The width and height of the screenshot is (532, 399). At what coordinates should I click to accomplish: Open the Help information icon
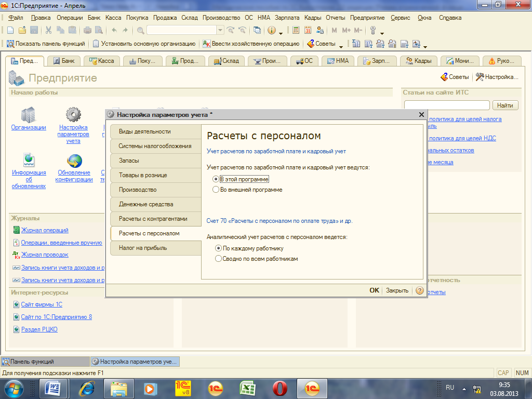coord(272,31)
